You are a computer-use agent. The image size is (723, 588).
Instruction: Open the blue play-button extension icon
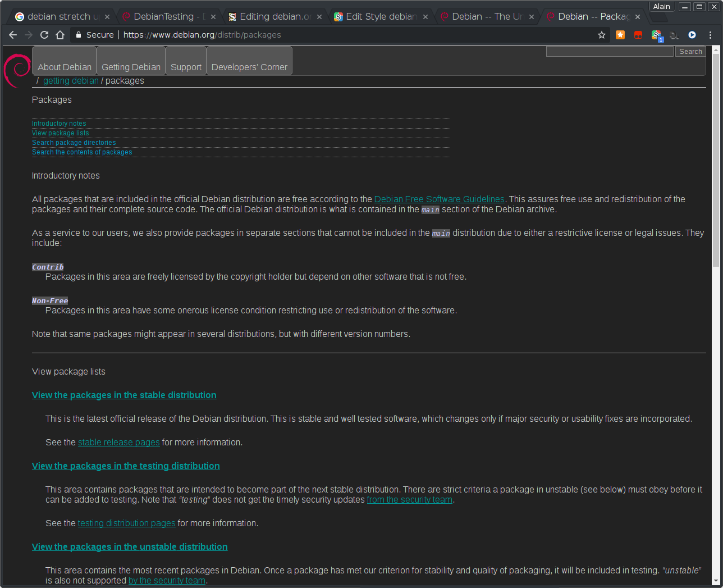[x=692, y=34]
